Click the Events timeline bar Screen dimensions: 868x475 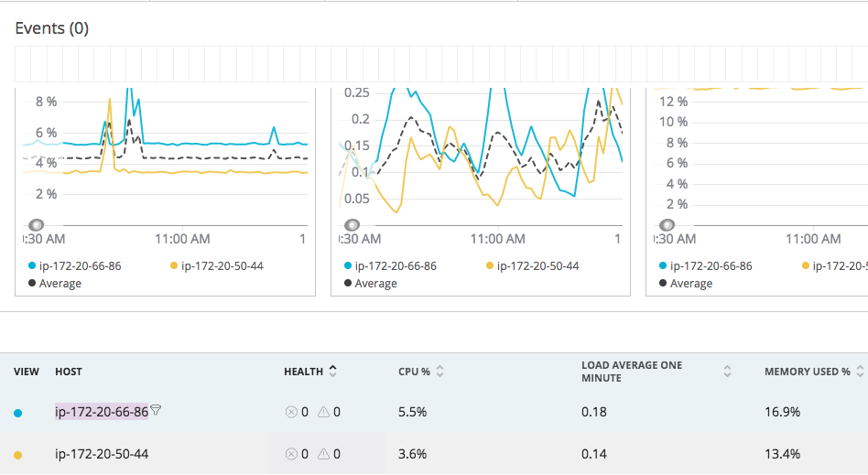click(x=441, y=64)
